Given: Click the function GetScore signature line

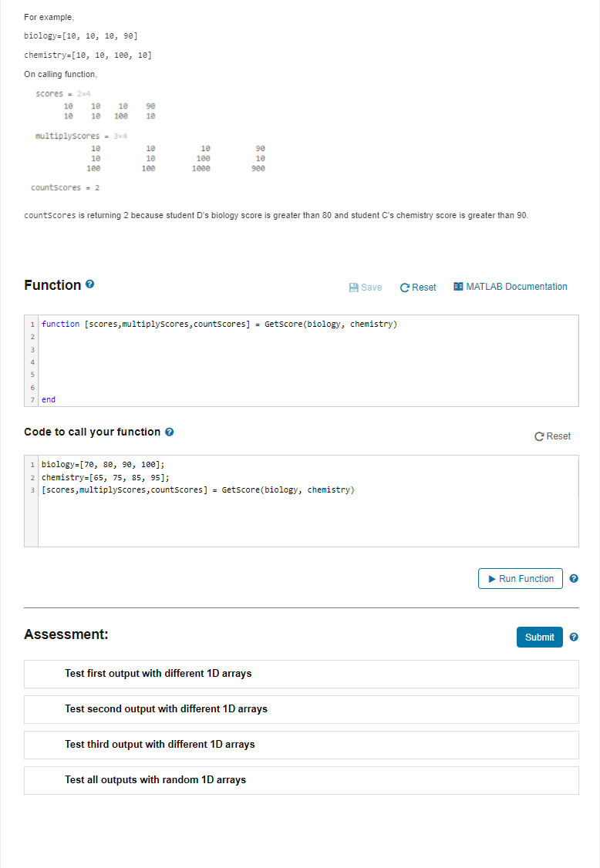Looking at the screenshot, I should pos(219,325).
